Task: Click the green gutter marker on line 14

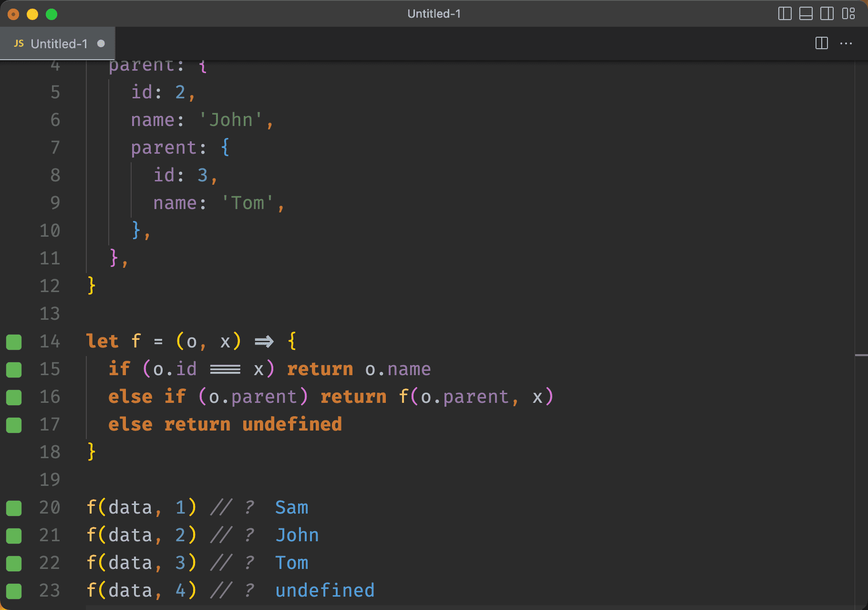Action: click(x=14, y=342)
